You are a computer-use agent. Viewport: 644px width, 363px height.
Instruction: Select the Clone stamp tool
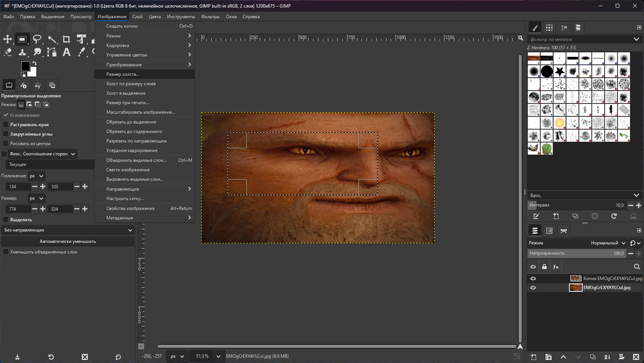tap(22, 52)
